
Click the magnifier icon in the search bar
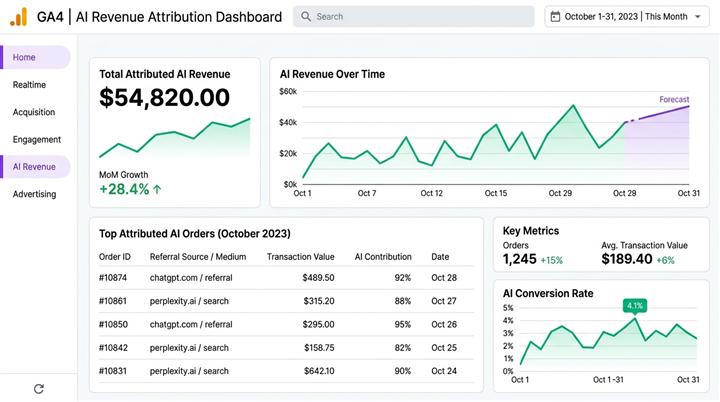coord(306,17)
